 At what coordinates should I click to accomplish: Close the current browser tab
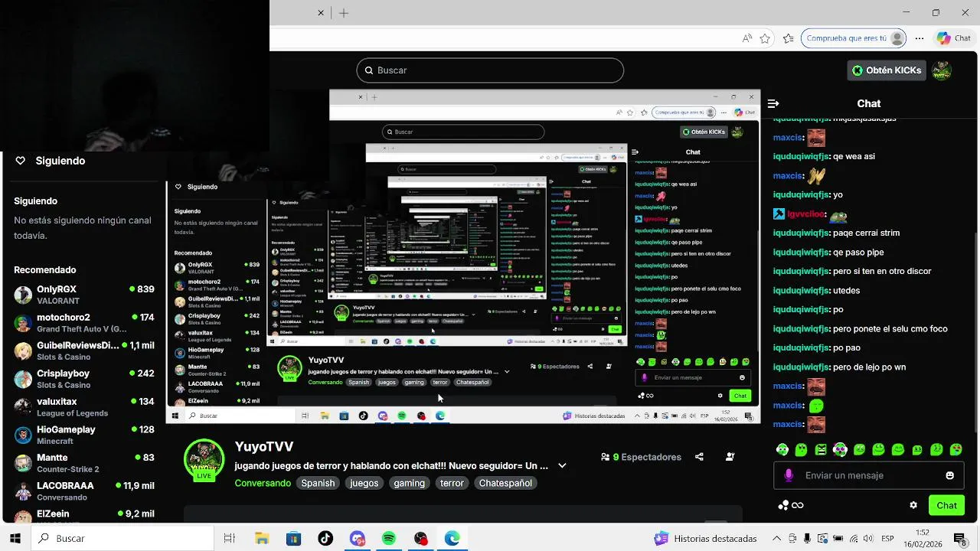pos(321,13)
